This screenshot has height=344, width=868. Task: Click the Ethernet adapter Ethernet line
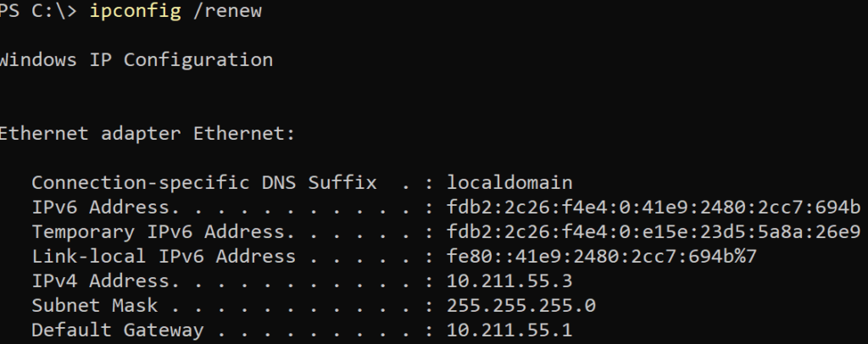147,134
